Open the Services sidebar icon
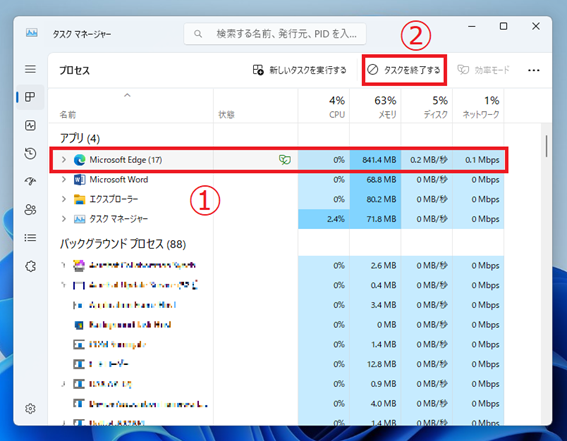Viewport: 567px width, 441px height. click(30, 266)
